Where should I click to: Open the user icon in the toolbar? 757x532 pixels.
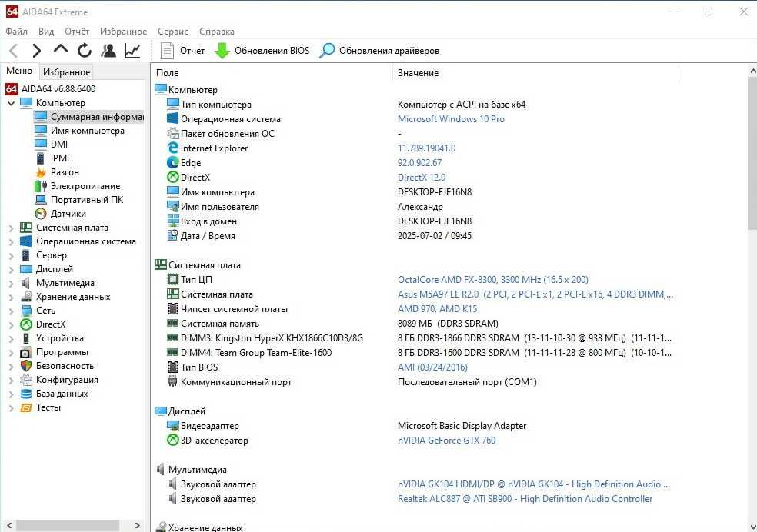tap(108, 51)
